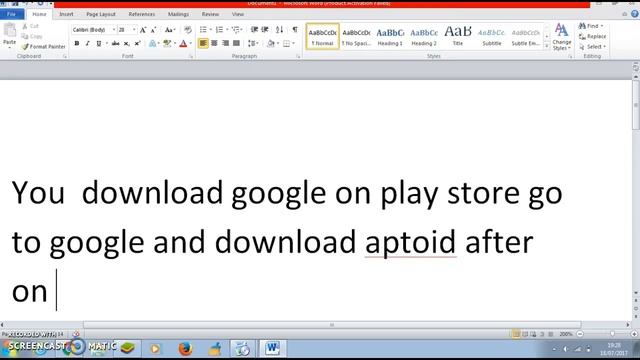640x360 pixels.
Task: Toggle Bold formatting
Action: tap(77, 43)
